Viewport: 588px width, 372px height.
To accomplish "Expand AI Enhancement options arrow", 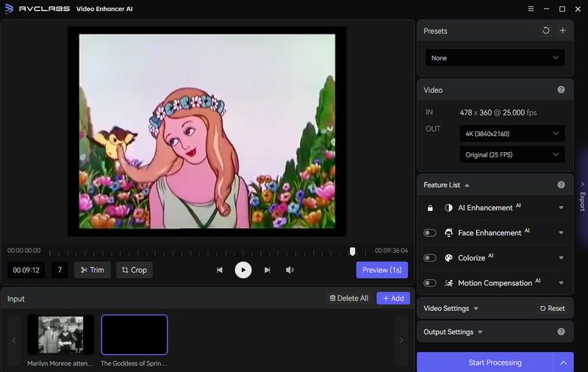I will point(561,208).
